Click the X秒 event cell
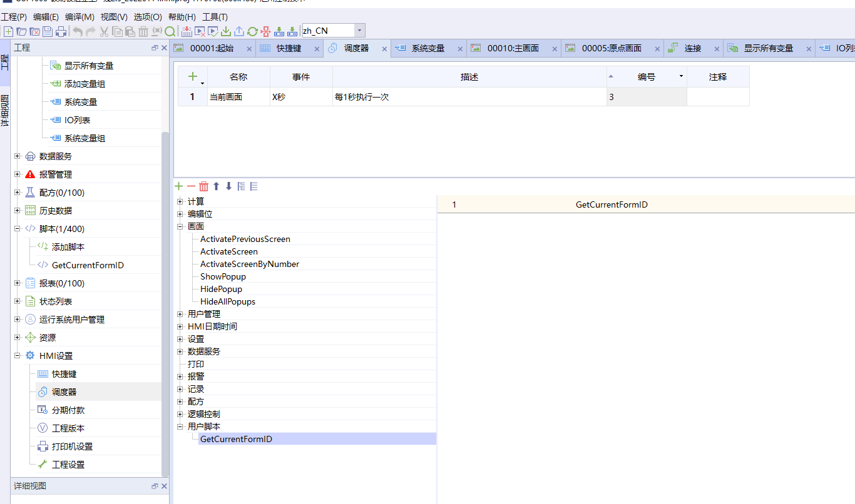The width and height of the screenshot is (855, 504). 301,97
